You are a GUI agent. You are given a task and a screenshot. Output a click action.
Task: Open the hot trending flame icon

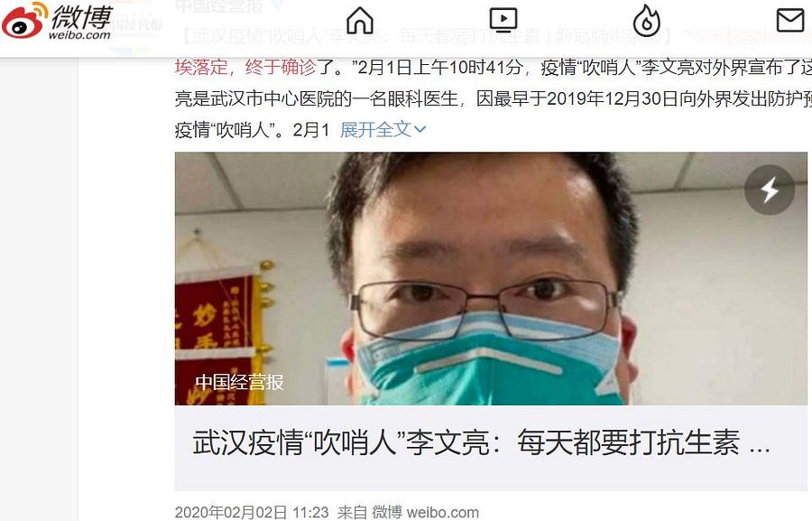tap(647, 20)
